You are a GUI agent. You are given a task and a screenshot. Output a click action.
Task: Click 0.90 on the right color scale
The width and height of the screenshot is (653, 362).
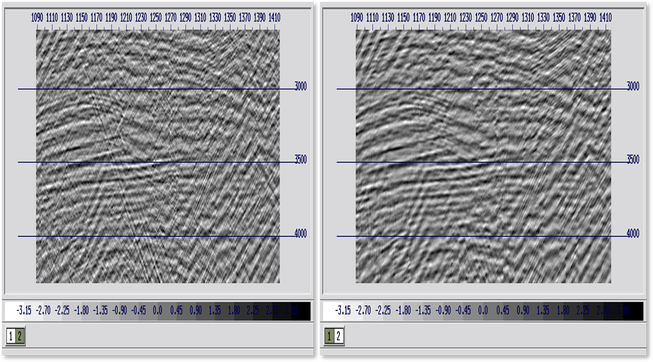tap(523, 310)
